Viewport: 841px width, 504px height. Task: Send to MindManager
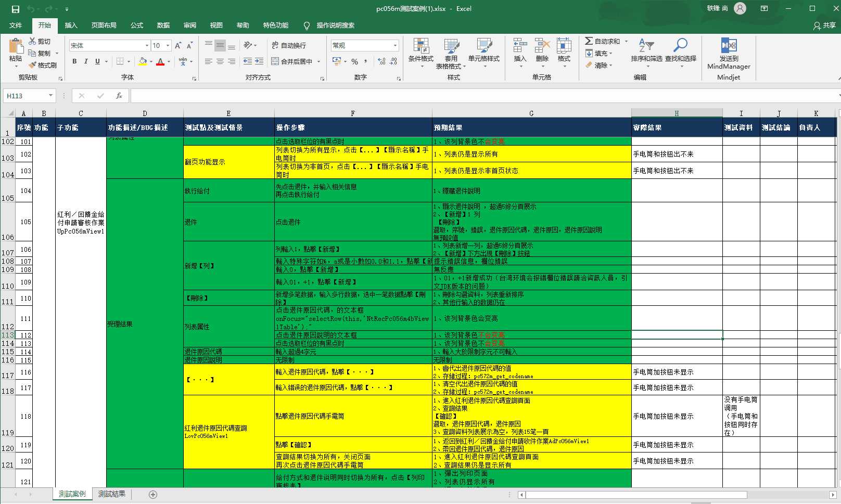pyautogui.click(x=729, y=53)
